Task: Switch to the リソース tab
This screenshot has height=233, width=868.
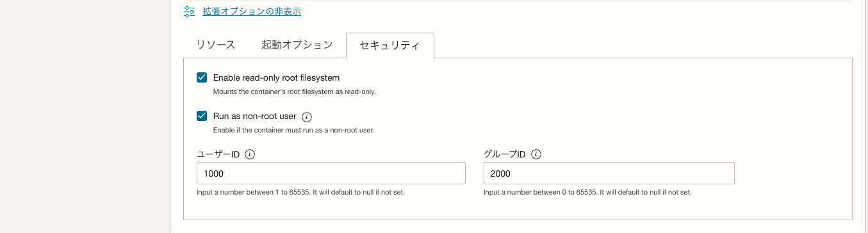Action: click(216, 45)
